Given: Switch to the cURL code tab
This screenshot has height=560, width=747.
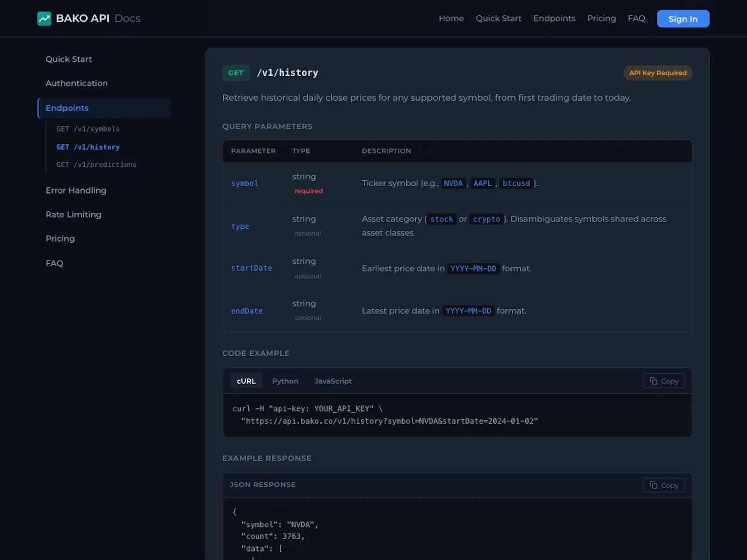Looking at the screenshot, I should 246,381.
